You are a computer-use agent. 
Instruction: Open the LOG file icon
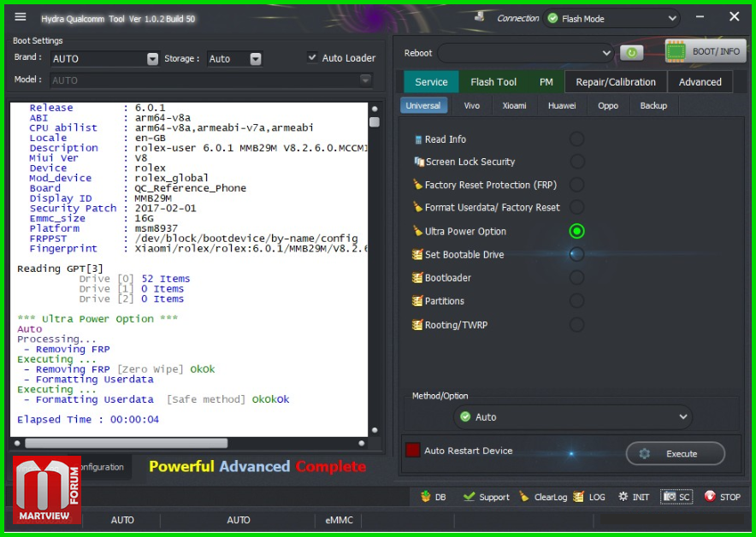tap(589, 497)
